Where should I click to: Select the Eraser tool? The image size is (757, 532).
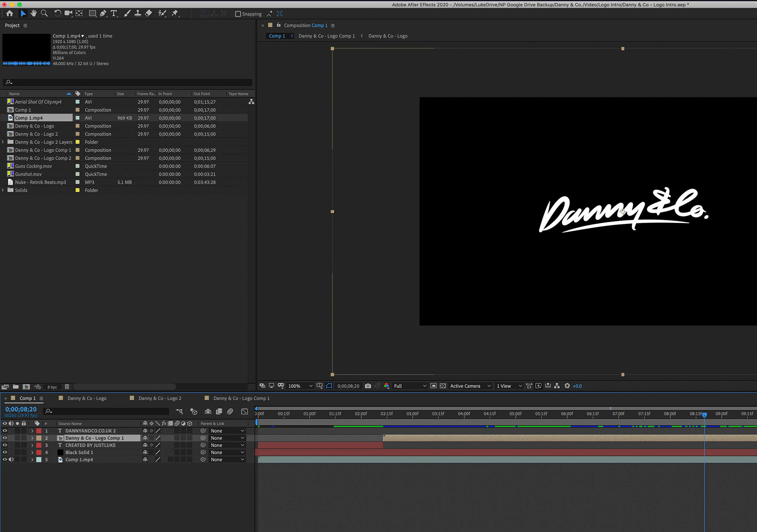coord(149,13)
